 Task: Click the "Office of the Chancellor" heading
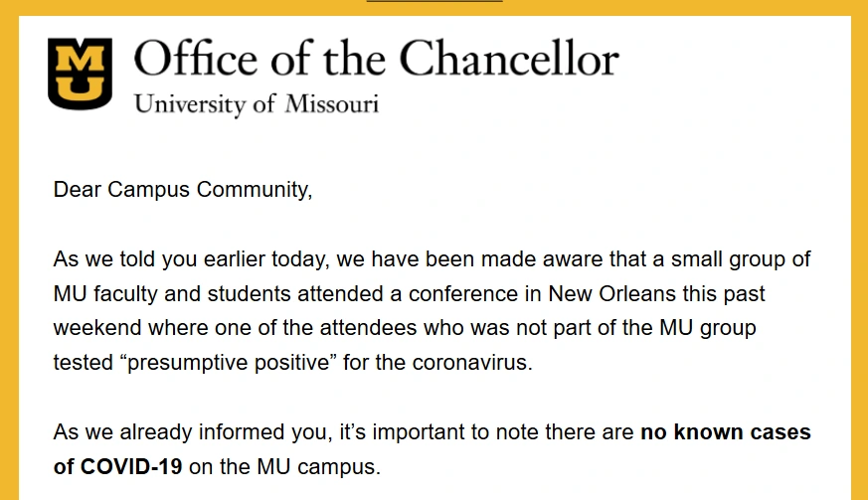(x=376, y=58)
